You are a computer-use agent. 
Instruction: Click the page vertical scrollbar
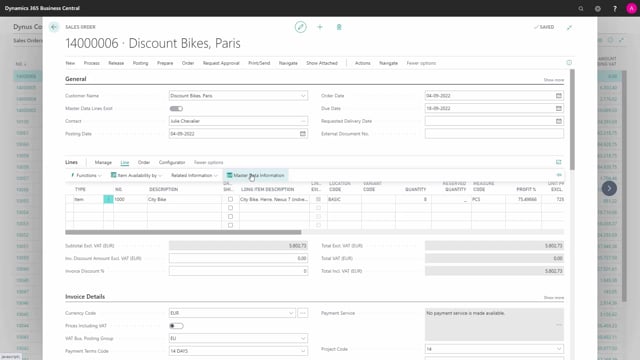click(x=572, y=119)
